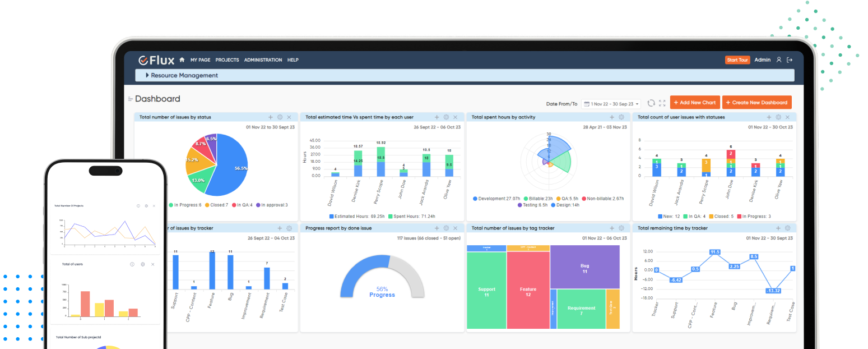Collapse the Dashboard sidebar toggle
868x349 pixels.
(x=129, y=98)
